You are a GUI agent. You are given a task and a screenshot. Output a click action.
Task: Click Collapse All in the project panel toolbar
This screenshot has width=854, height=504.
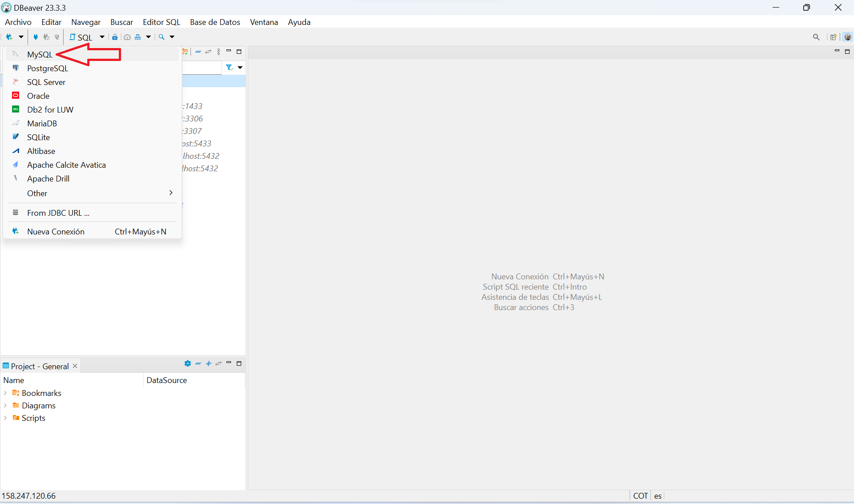point(198,363)
